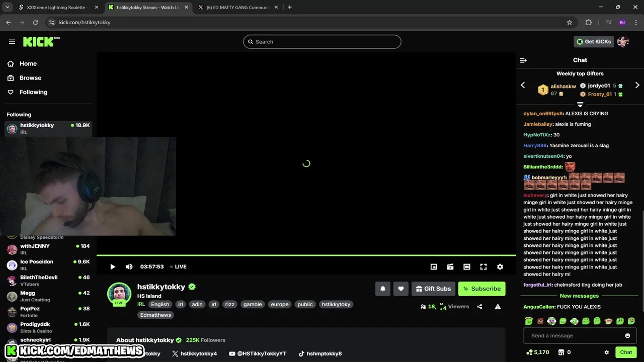Viewport: 644px width, 362px height.
Task: Open browser extensions puzzle icon
Action: click(589, 23)
